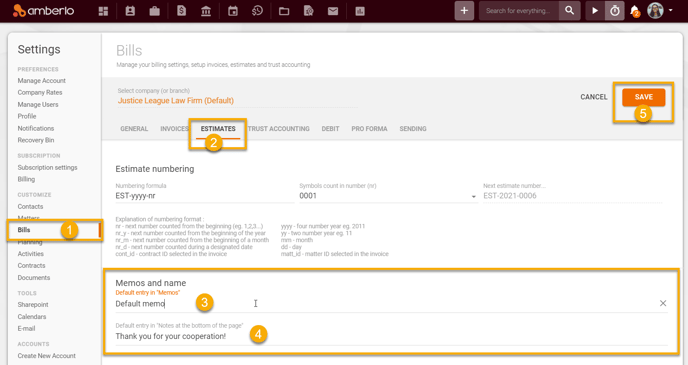
Task: Open the contacts icon in top bar
Action: point(130,11)
